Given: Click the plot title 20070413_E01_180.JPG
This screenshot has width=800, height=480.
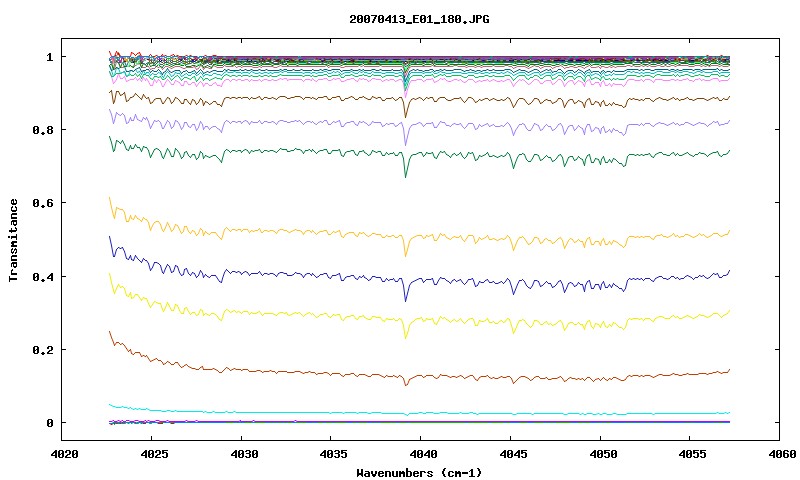Looking at the screenshot, I should click(419, 19).
